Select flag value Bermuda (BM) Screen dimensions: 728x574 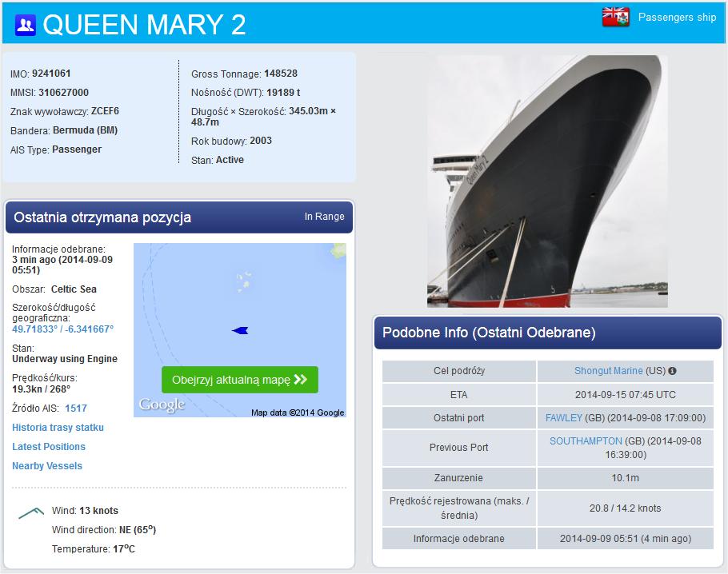point(85,130)
